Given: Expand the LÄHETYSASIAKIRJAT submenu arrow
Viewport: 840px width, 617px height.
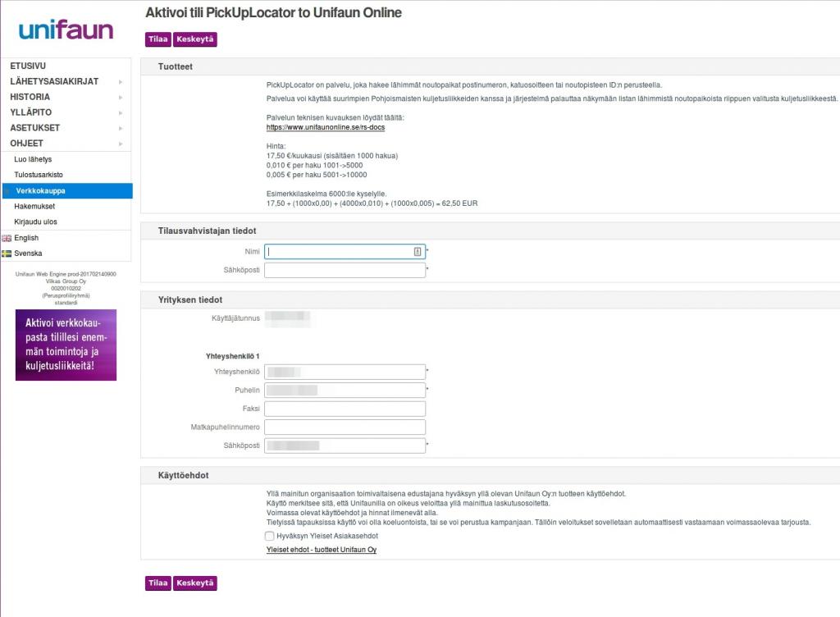Looking at the screenshot, I should coord(121,82).
